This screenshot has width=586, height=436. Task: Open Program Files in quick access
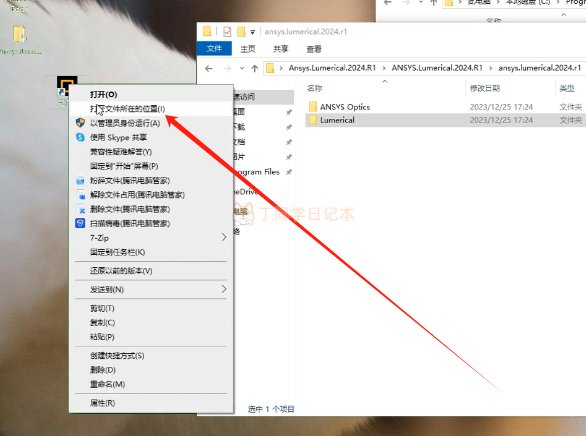coord(258,172)
